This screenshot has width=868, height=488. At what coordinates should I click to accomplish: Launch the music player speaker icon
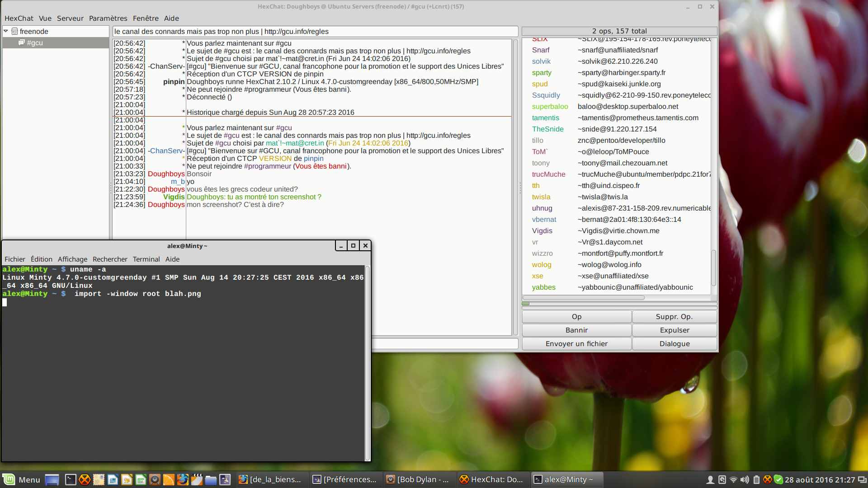[x=155, y=479]
